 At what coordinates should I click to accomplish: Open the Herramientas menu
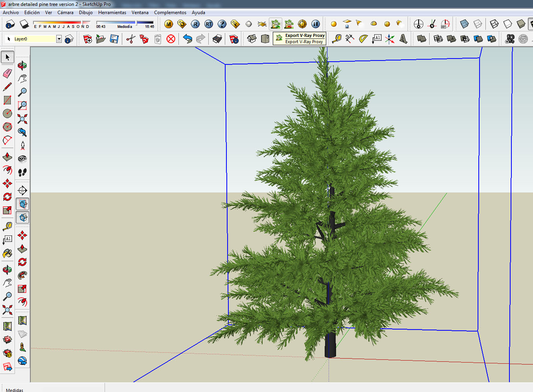tap(112, 13)
